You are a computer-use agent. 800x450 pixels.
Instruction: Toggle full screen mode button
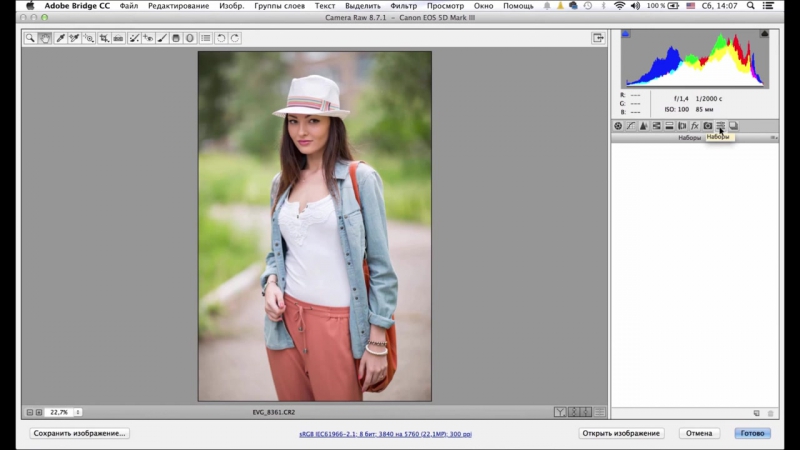[598, 38]
